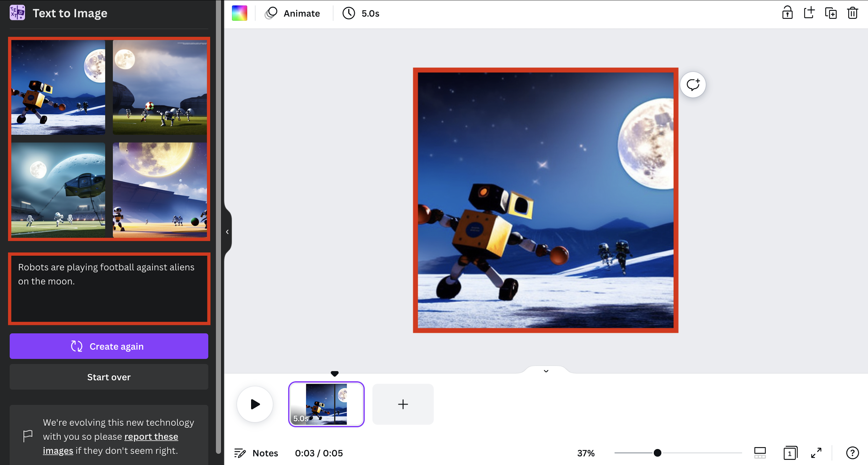Select the stadium spaceship thumbnail
Screen dimensions: 868x465
[x=58, y=190]
